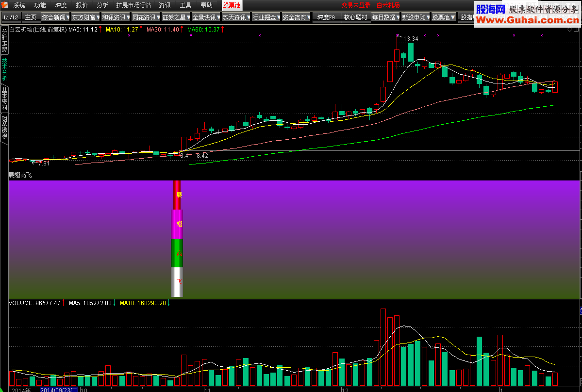Expand the 新股申购 dropdown
The height and width of the screenshot is (392, 582).
[416, 17]
